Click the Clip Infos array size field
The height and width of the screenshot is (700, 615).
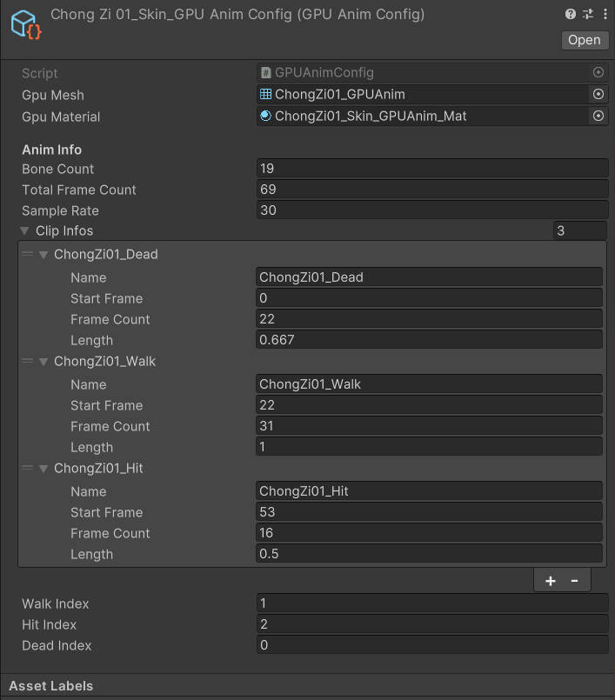pos(579,231)
